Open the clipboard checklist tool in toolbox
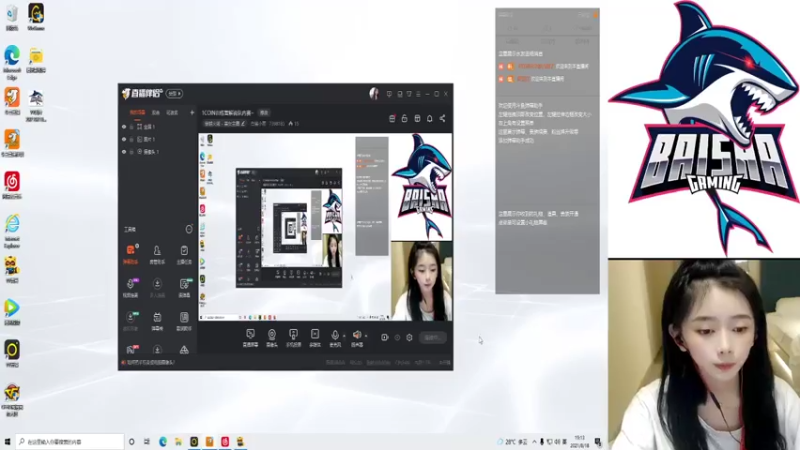Image resolution: width=800 pixels, height=450 pixels. pos(184,254)
